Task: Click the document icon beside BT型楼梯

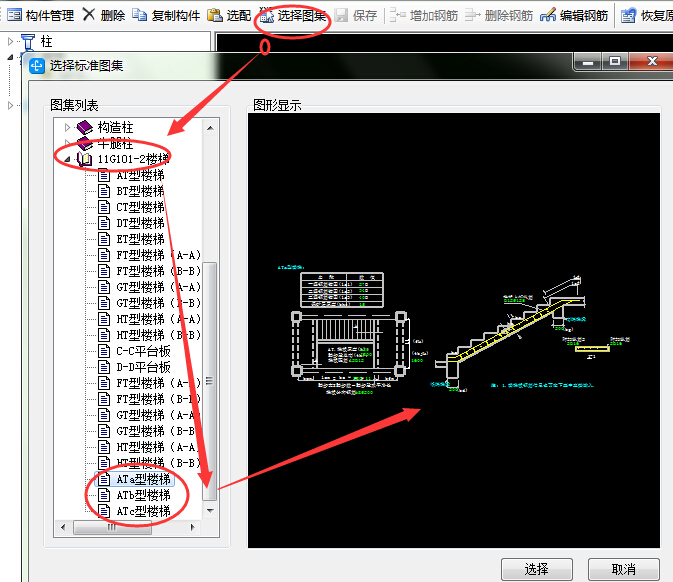Action: pyautogui.click(x=103, y=191)
